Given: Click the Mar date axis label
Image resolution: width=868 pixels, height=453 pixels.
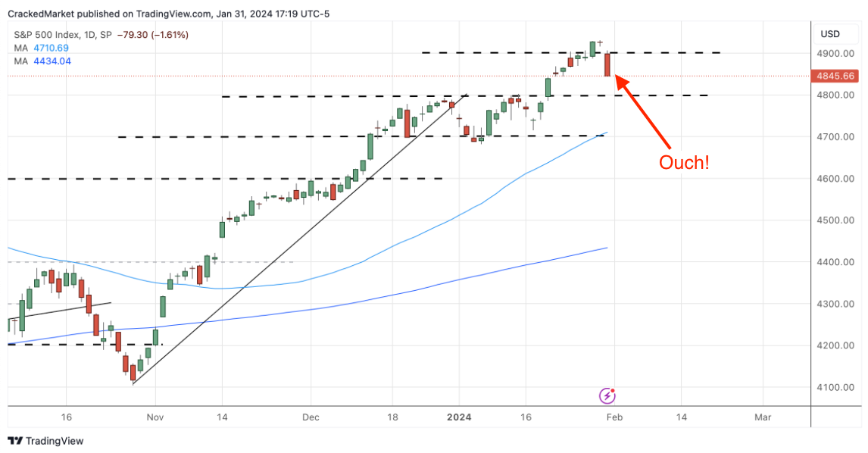Looking at the screenshot, I should [x=763, y=417].
